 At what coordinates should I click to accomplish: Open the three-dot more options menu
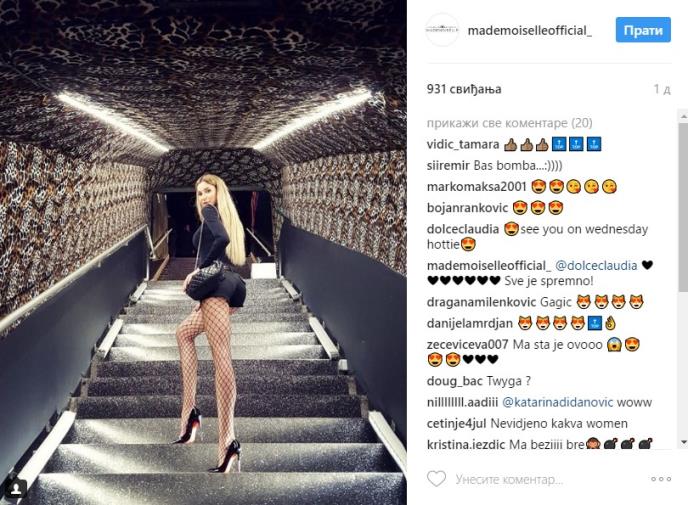(x=661, y=479)
